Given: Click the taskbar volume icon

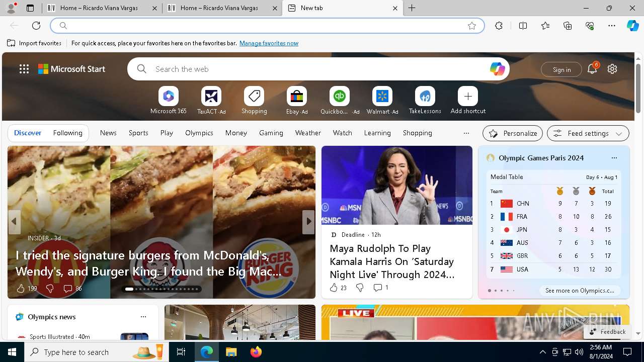Looking at the screenshot, I should pos(579,352).
